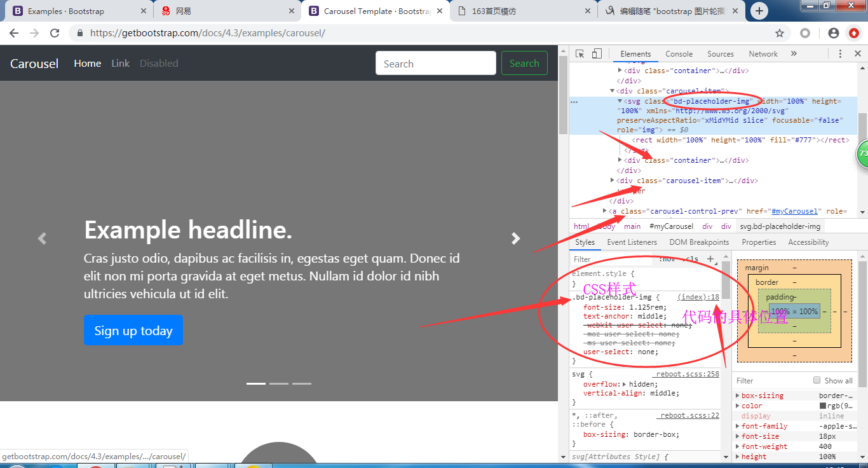Open the DOM Breakpoints pane tab
The image size is (868, 468).
click(x=699, y=242)
